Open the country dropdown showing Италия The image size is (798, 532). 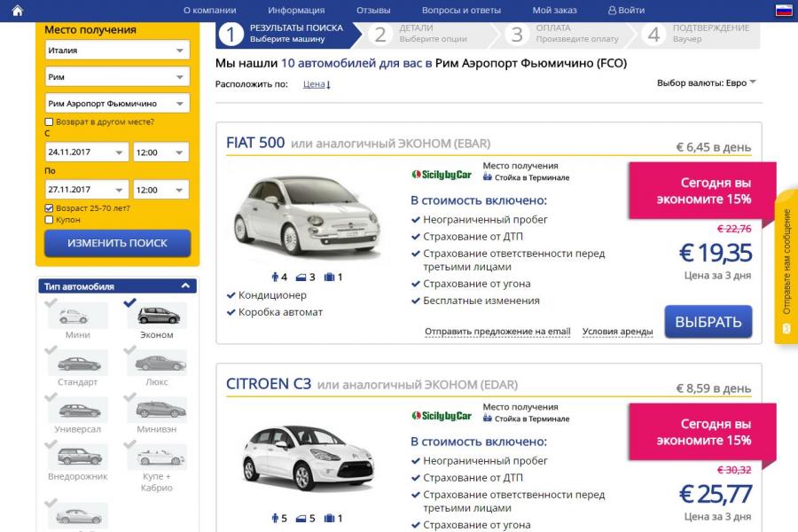(x=117, y=51)
